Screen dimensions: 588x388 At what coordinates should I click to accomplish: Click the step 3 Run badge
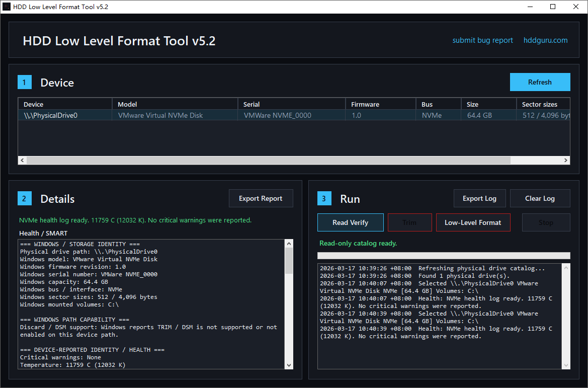pos(324,198)
